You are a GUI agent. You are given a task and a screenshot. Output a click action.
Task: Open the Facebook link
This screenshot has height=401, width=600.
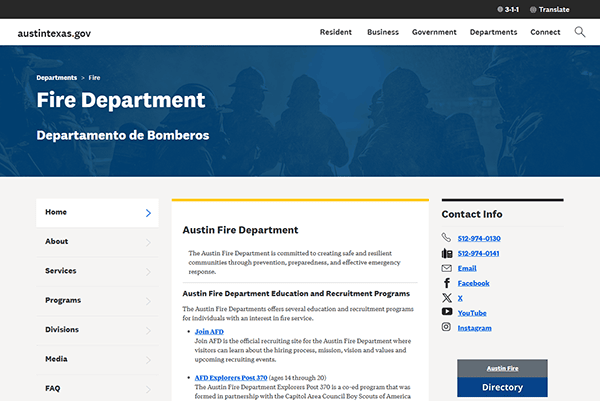click(473, 283)
